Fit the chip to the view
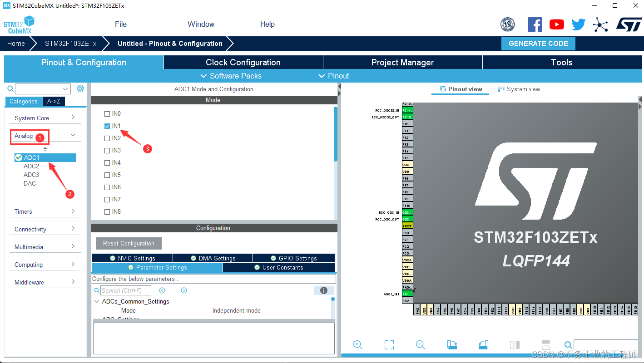This screenshot has height=363, width=644. click(389, 345)
